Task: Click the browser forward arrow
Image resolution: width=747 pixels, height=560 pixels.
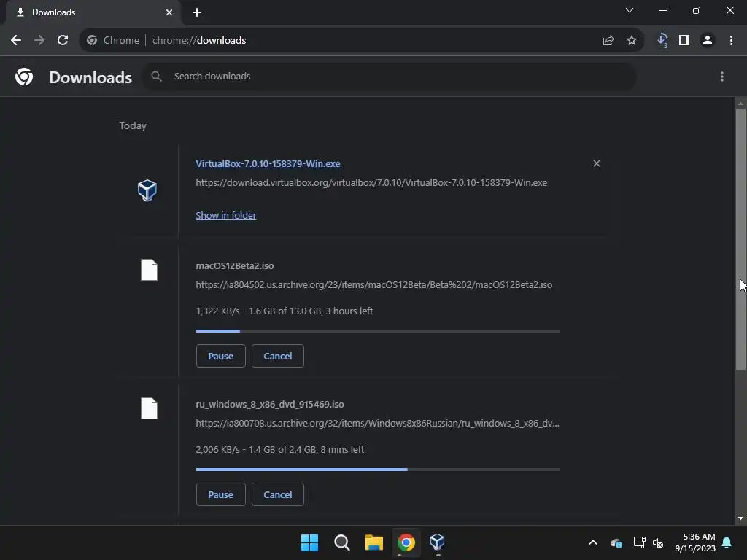Action: (x=39, y=41)
